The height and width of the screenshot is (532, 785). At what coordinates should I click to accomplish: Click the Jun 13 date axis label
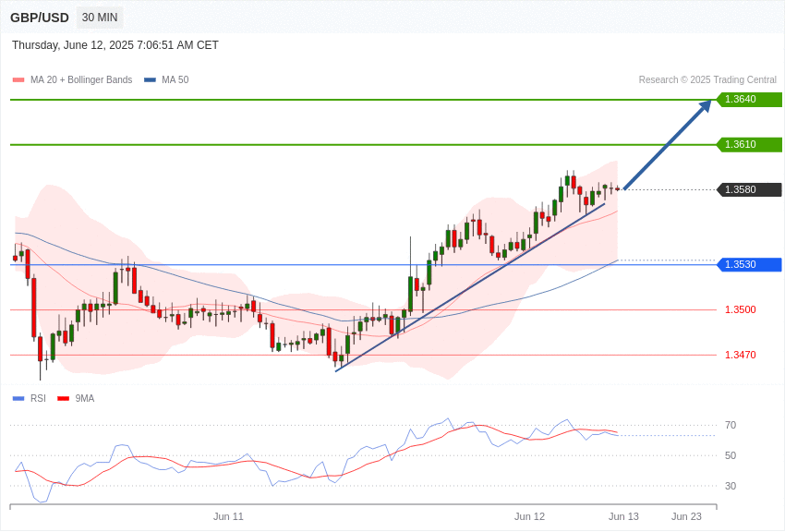[x=623, y=516]
